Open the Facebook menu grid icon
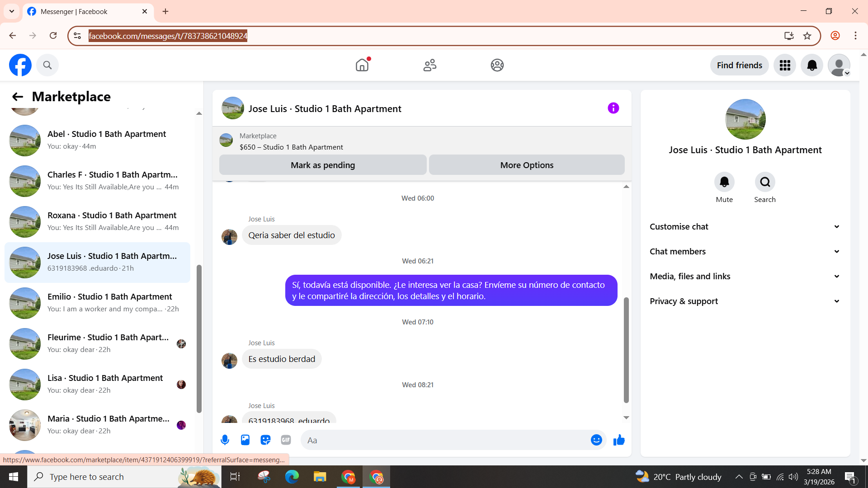Image resolution: width=868 pixels, height=488 pixels. pos(785,66)
